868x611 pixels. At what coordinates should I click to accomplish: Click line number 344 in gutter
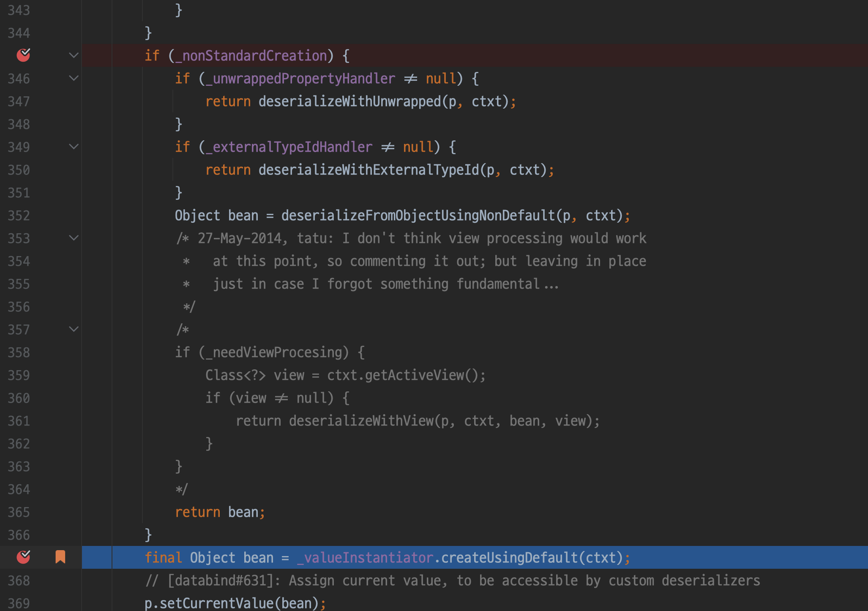pos(19,33)
